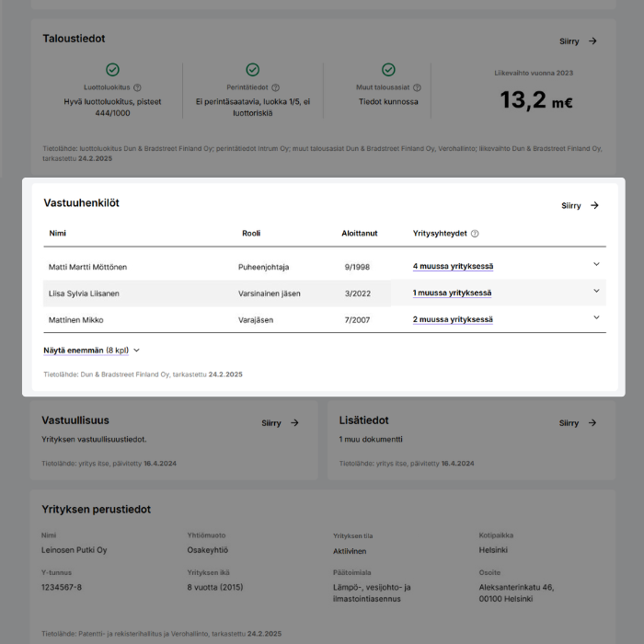
Task: Expand Liisa Sylvia Liisanen row chevron
Action: point(596,292)
